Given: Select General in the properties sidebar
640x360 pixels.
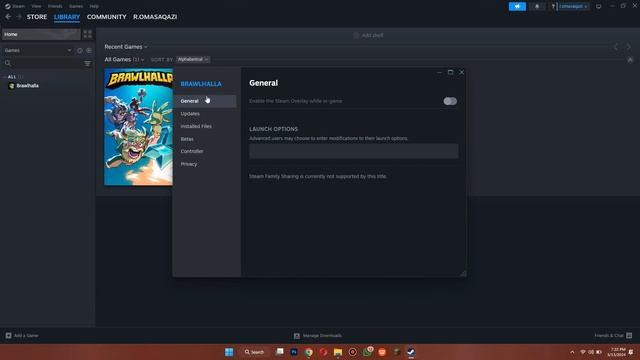Looking at the screenshot, I should [205, 101].
